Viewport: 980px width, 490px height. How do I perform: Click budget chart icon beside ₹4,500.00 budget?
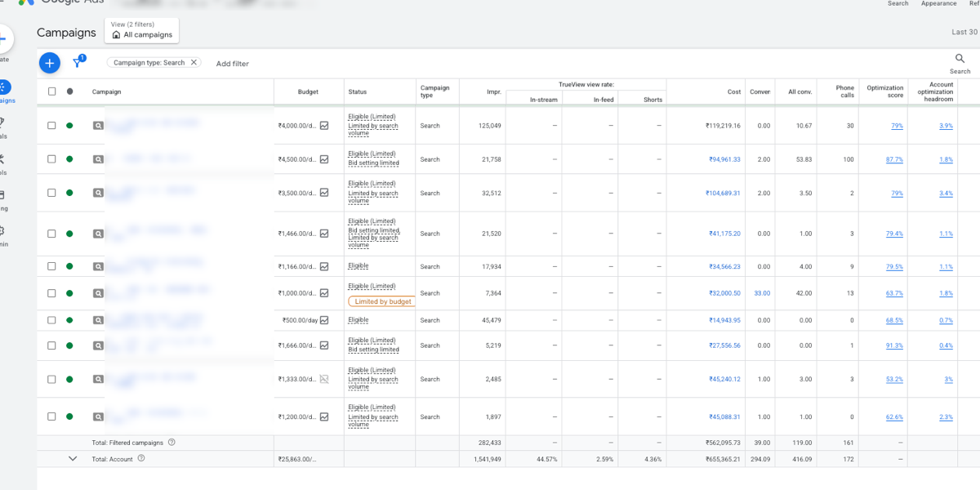coord(324,159)
